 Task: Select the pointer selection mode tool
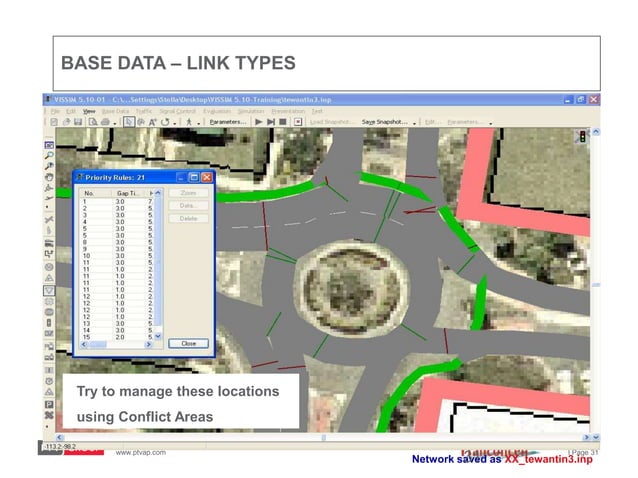(x=129, y=121)
